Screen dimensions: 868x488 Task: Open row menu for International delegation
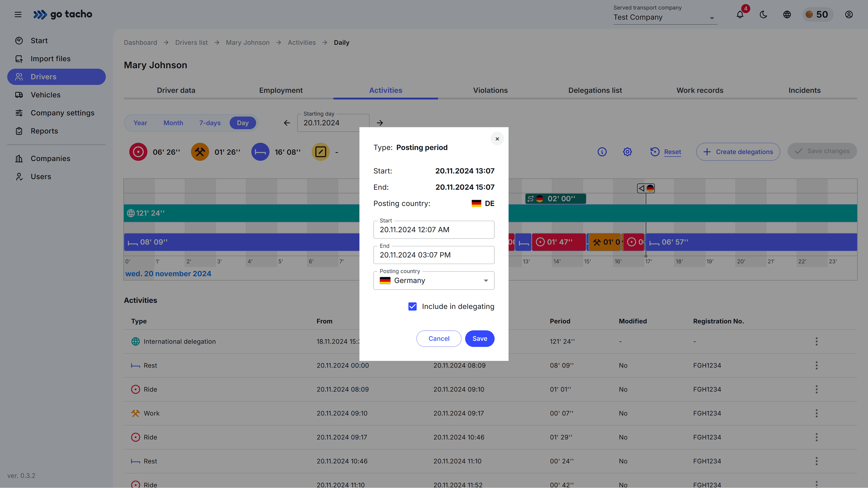[x=816, y=341]
